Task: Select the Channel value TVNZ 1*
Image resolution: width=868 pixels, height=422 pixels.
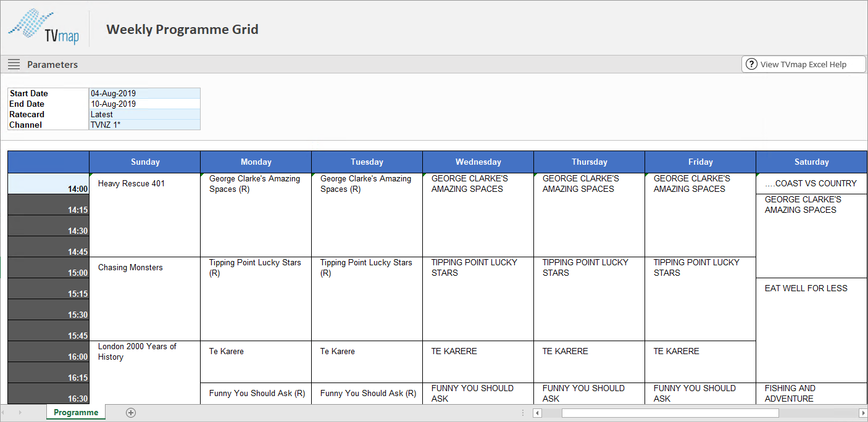Action: pyautogui.click(x=145, y=125)
